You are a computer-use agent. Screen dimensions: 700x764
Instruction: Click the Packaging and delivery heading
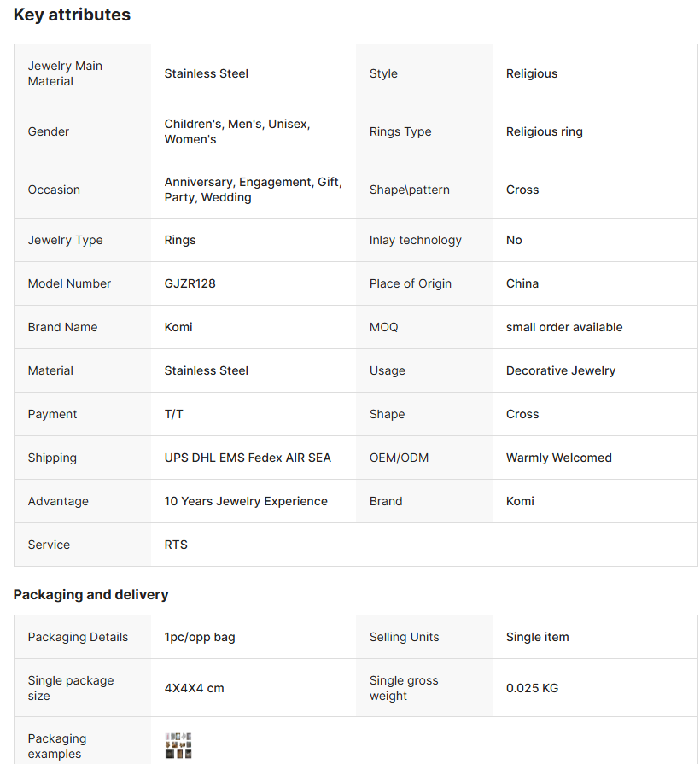pyautogui.click(x=90, y=594)
